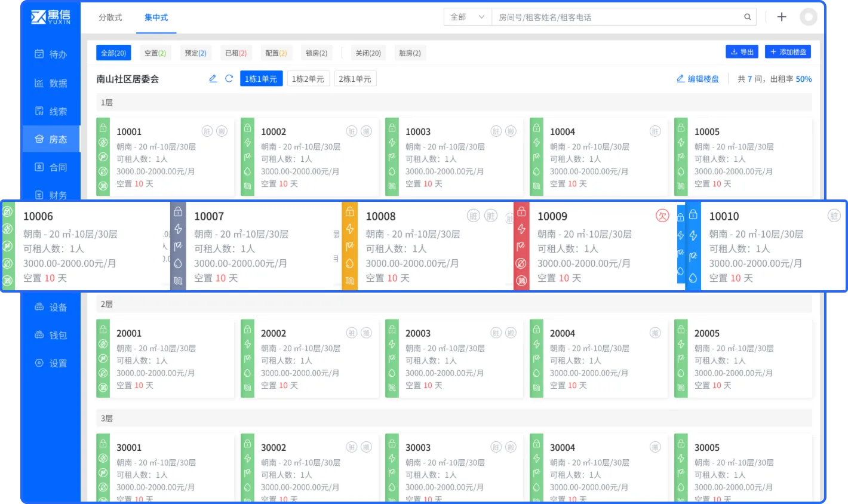
Task: Open the 设备 sidebar section
Action: [51, 307]
